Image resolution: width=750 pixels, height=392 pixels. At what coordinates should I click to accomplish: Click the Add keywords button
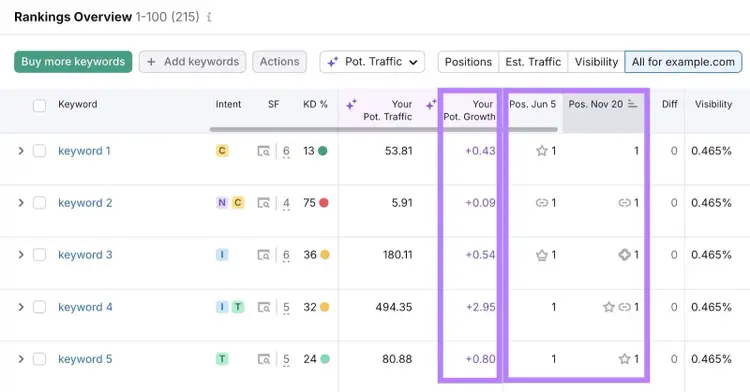click(192, 62)
